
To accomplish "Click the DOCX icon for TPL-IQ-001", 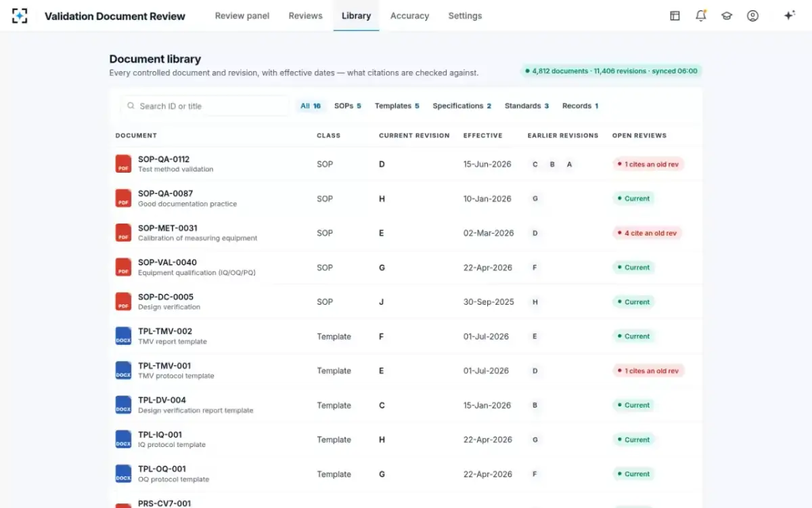I will click(123, 440).
